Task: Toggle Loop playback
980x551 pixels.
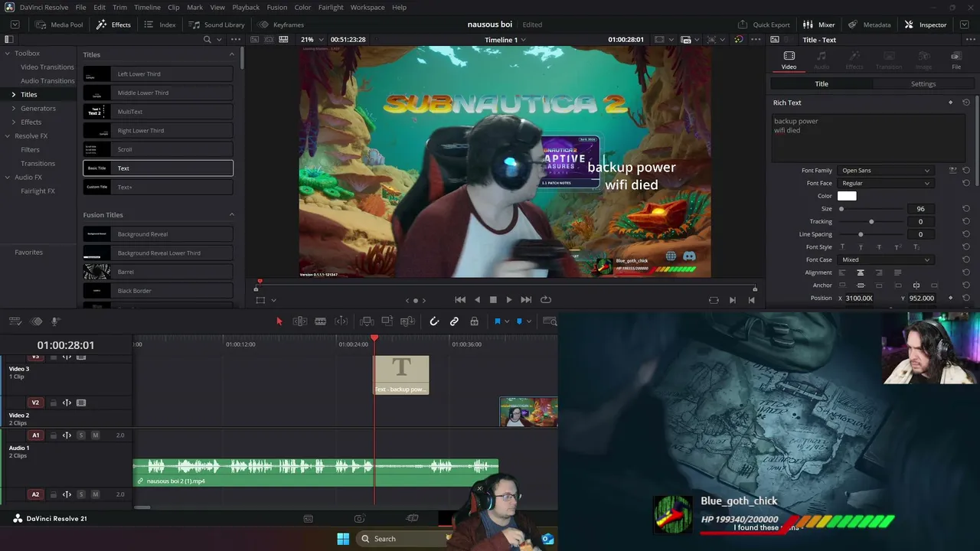Action: pos(546,300)
